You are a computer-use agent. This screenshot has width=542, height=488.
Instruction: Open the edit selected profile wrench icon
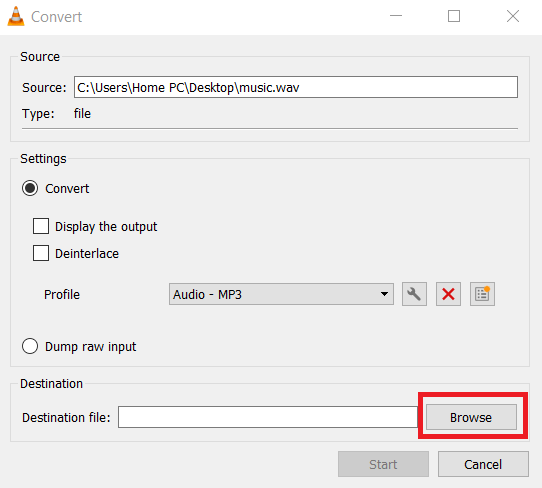pyautogui.click(x=414, y=294)
